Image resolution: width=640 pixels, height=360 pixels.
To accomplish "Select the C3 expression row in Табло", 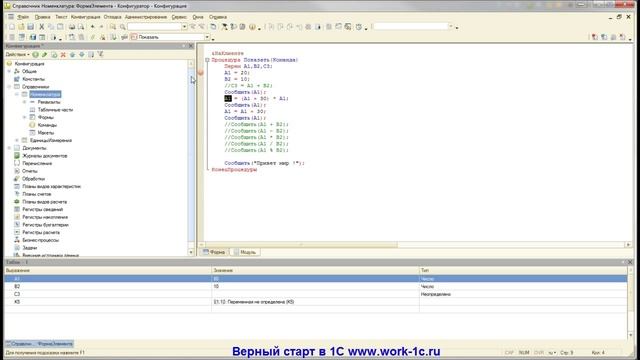I will coord(316,294).
